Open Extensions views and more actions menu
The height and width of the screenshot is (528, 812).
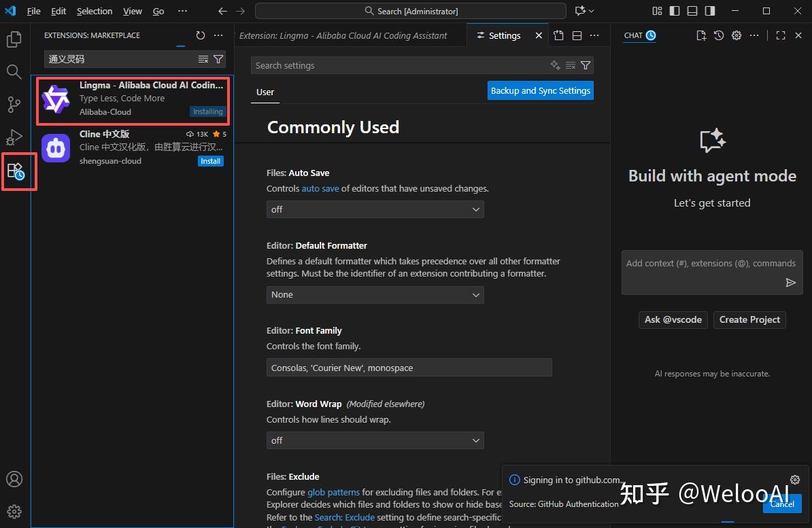pos(218,35)
